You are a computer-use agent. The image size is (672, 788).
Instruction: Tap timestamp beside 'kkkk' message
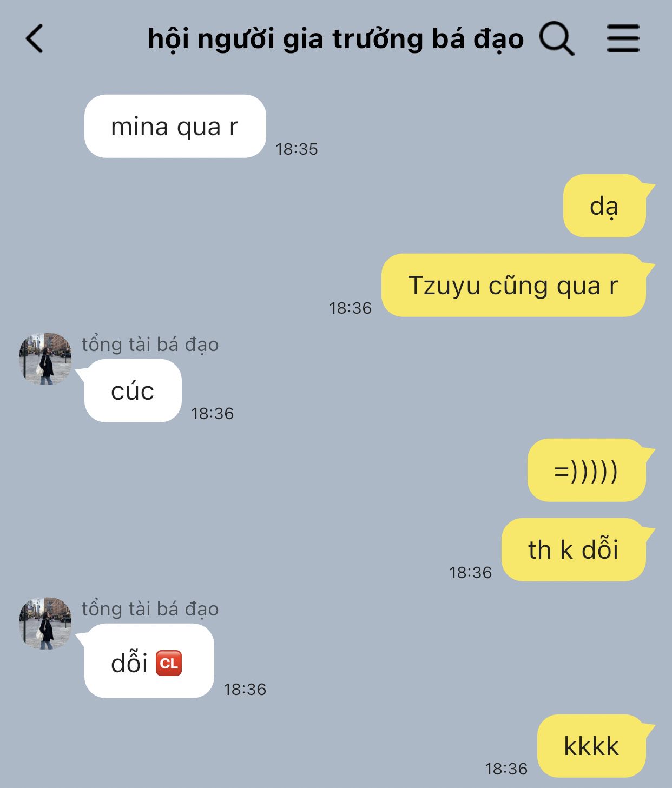tap(506, 769)
